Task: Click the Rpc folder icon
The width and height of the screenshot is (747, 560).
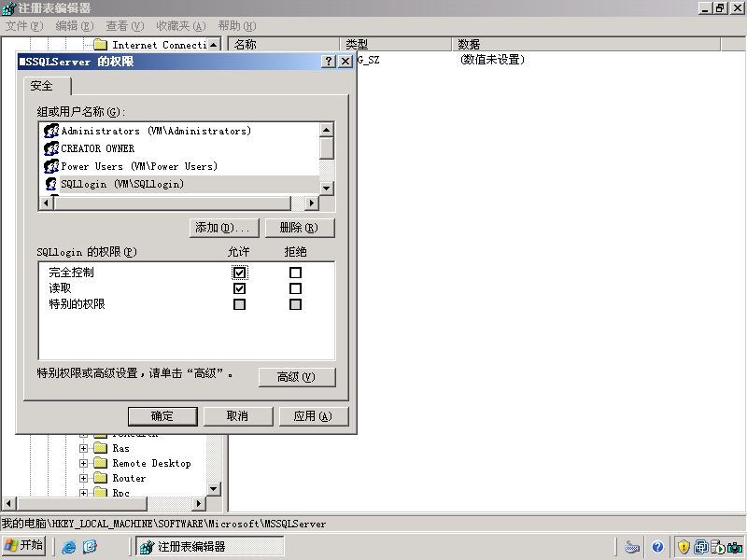Action: tap(101, 492)
